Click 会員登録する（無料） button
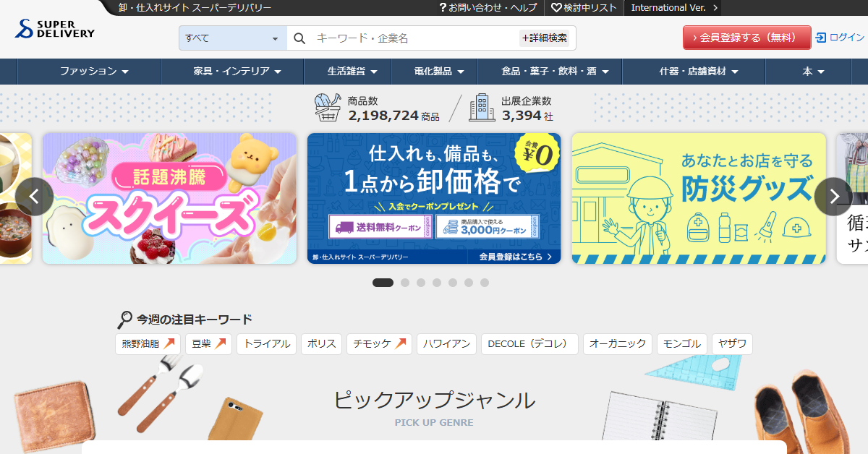Screen dimensions: 868x454 pyautogui.click(x=747, y=38)
